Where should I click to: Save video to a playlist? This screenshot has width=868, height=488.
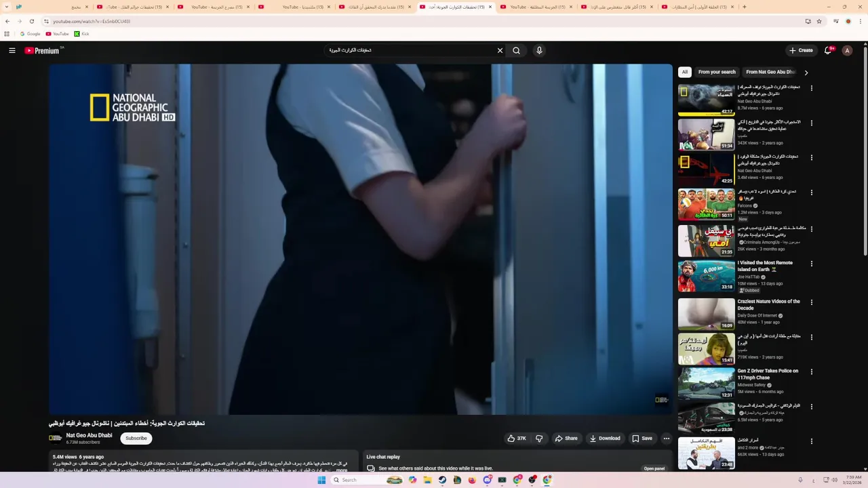(x=642, y=439)
